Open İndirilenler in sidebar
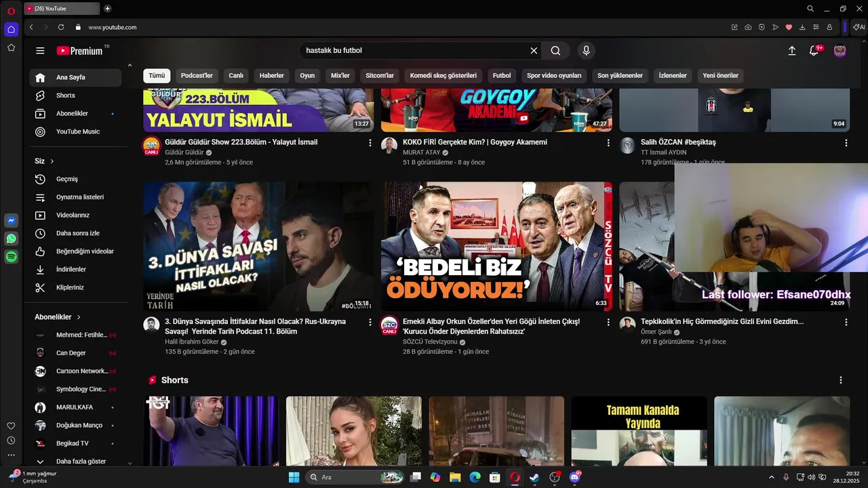This screenshot has height=488, width=868. [75, 269]
